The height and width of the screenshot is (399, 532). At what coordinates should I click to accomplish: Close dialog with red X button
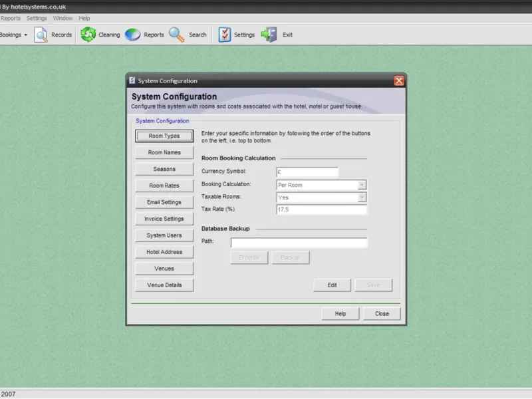pos(399,80)
